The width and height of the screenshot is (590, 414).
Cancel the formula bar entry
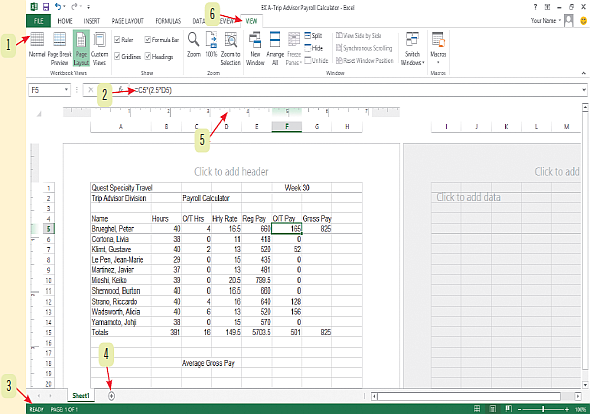(x=91, y=90)
